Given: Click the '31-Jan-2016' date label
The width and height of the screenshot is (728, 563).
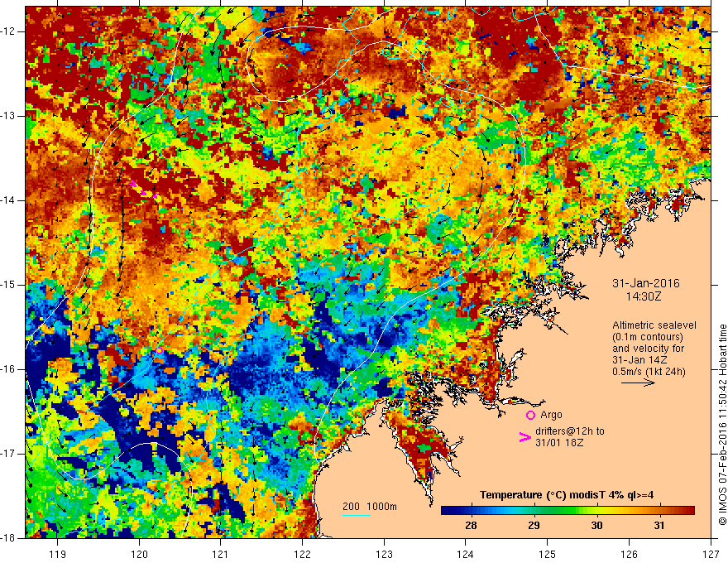Looking at the screenshot, I should tap(646, 283).
